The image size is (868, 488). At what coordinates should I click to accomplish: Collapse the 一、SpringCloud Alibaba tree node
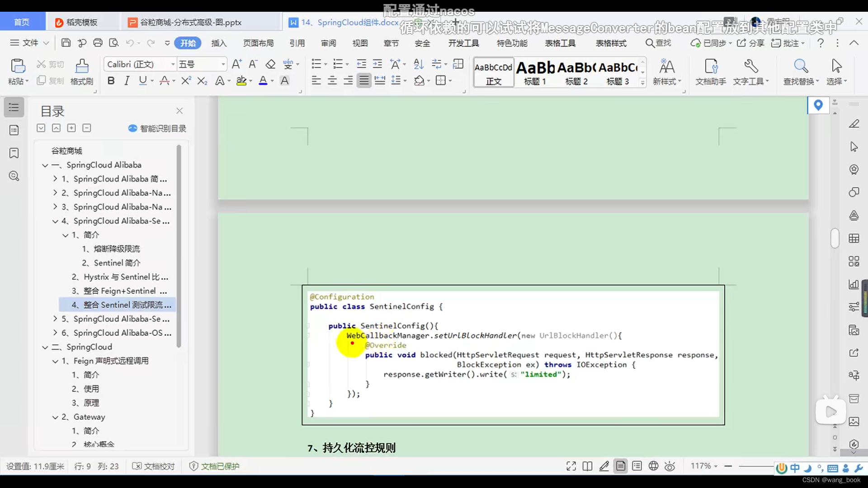45,165
